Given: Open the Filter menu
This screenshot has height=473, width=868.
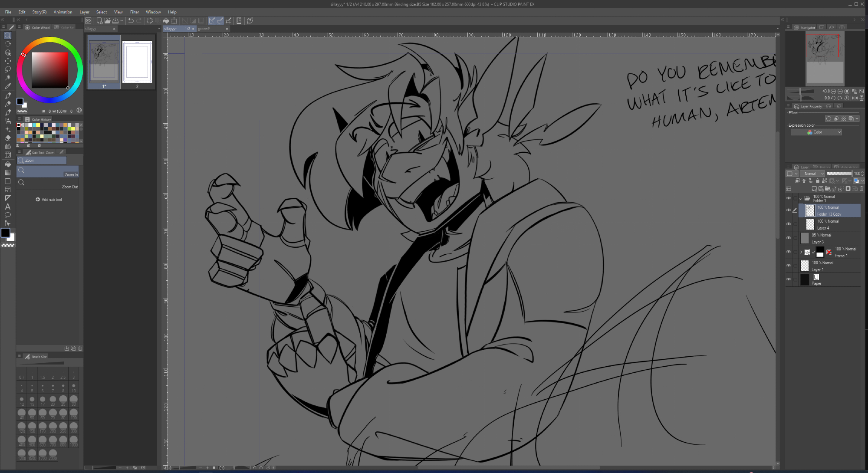Looking at the screenshot, I should pos(135,12).
